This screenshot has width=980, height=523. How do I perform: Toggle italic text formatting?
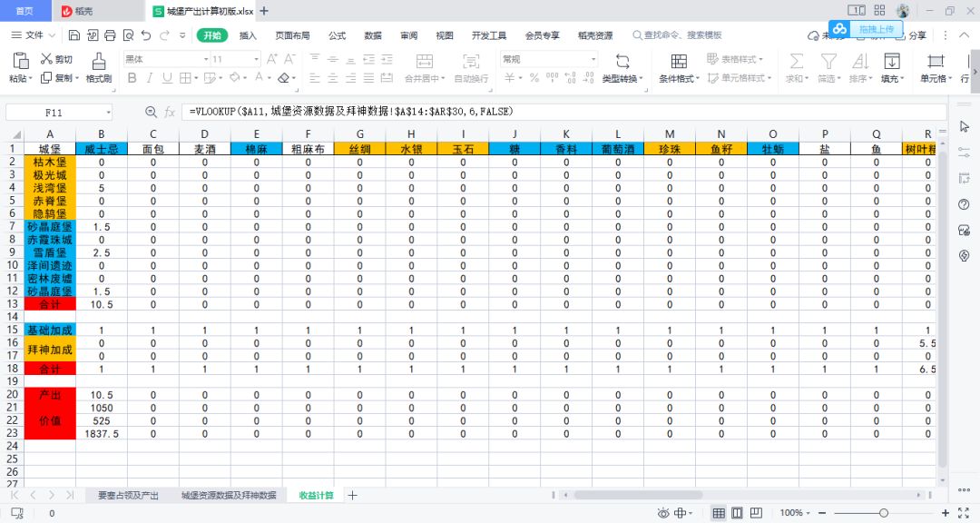150,78
